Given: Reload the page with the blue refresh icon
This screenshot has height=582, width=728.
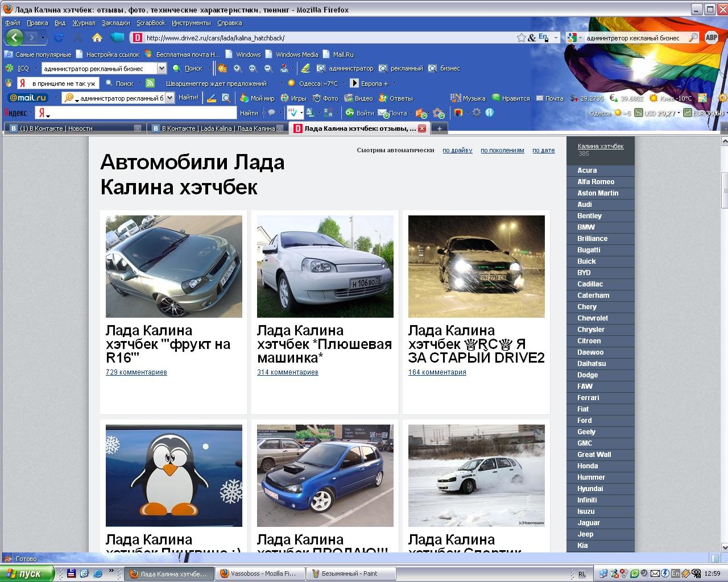Looking at the screenshot, I should pyautogui.click(x=58, y=38).
